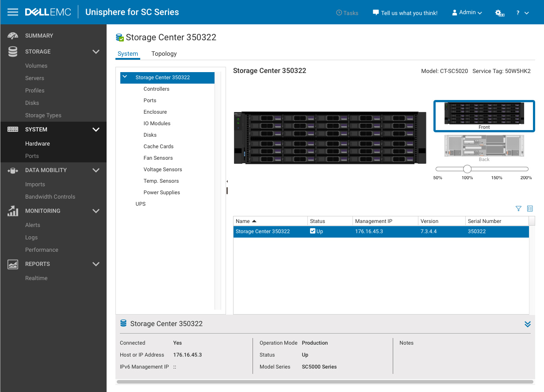Collapse the Storage section in sidebar
The width and height of the screenshot is (544, 392).
[x=96, y=52]
